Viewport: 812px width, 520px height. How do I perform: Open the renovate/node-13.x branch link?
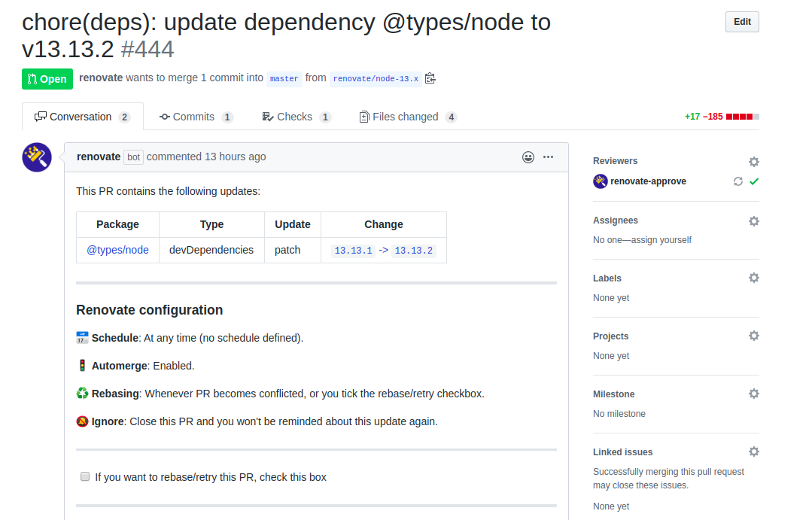tap(376, 79)
